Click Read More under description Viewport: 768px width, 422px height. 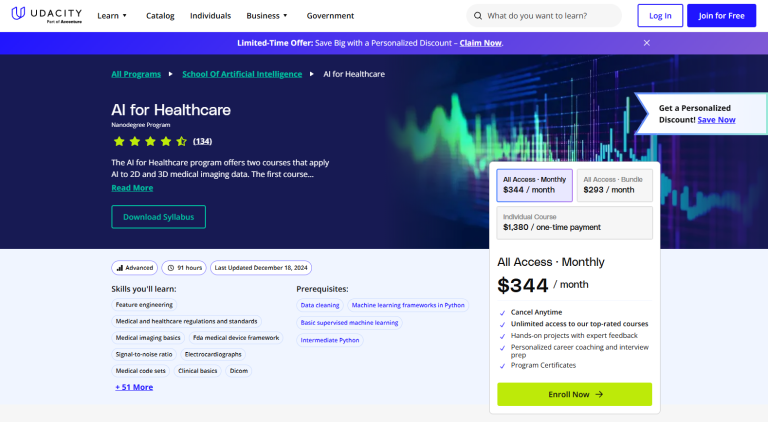[x=132, y=188]
